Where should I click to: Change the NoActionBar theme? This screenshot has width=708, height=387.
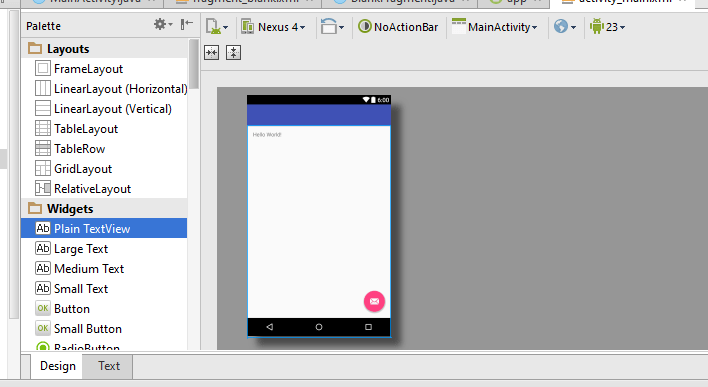[398, 27]
